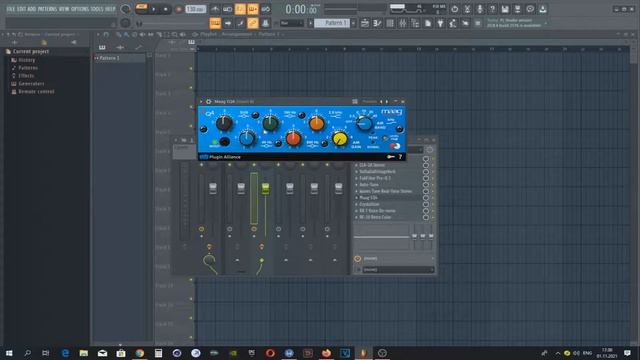
Task: Toggle blend recording overdub icon
Action: (253, 9)
